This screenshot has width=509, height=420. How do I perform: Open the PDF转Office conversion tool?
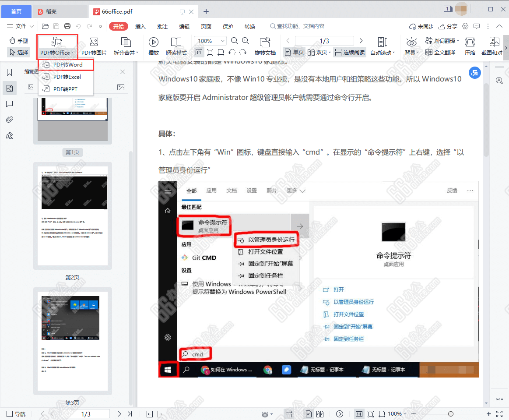[x=57, y=46]
